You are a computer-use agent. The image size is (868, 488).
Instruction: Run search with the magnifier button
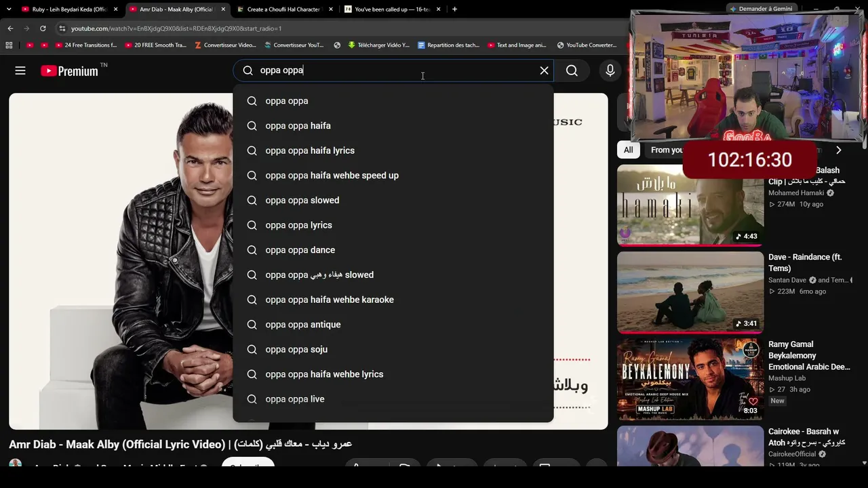pos(572,70)
